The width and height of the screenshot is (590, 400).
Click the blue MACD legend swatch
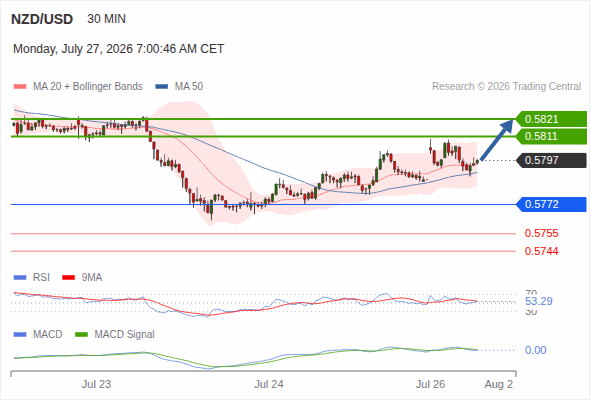[20, 335]
